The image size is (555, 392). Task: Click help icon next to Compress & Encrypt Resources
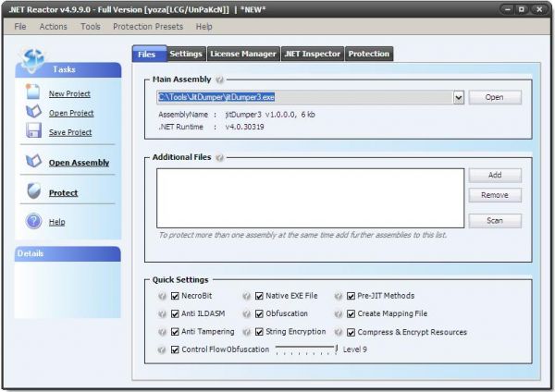[x=338, y=332]
